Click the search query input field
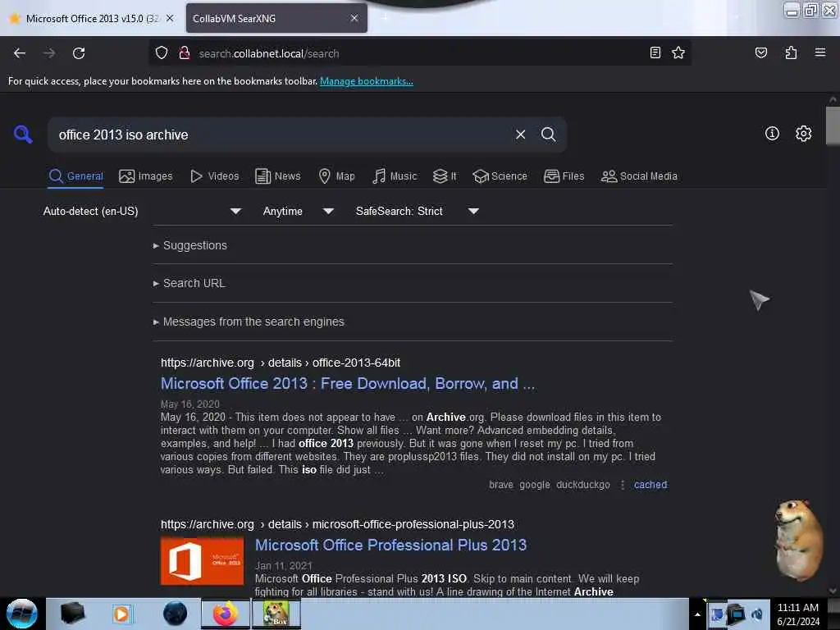This screenshot has height=630, width=840. 281,135
